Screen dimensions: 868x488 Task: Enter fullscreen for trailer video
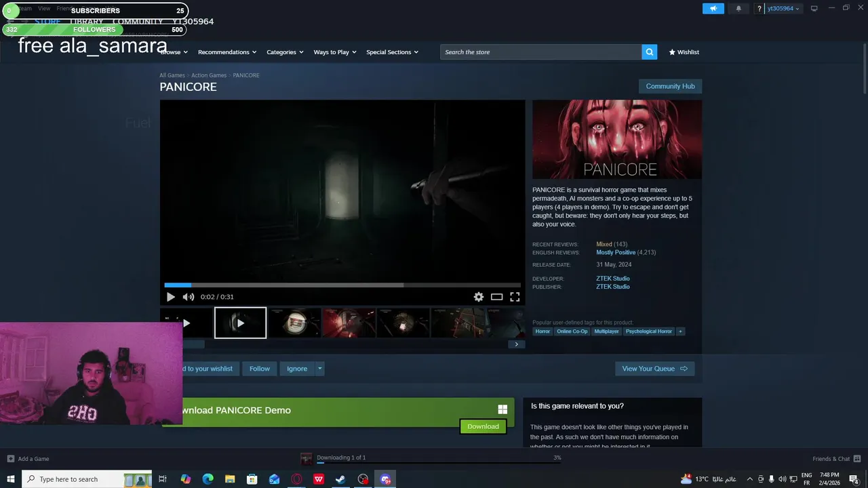click(515, 297)
